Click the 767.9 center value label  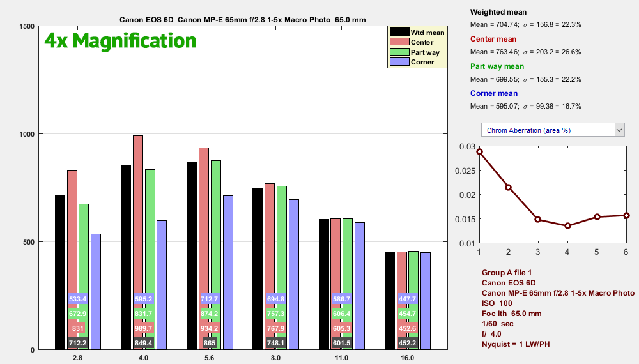pyautogui.click(x=275, y=328)
